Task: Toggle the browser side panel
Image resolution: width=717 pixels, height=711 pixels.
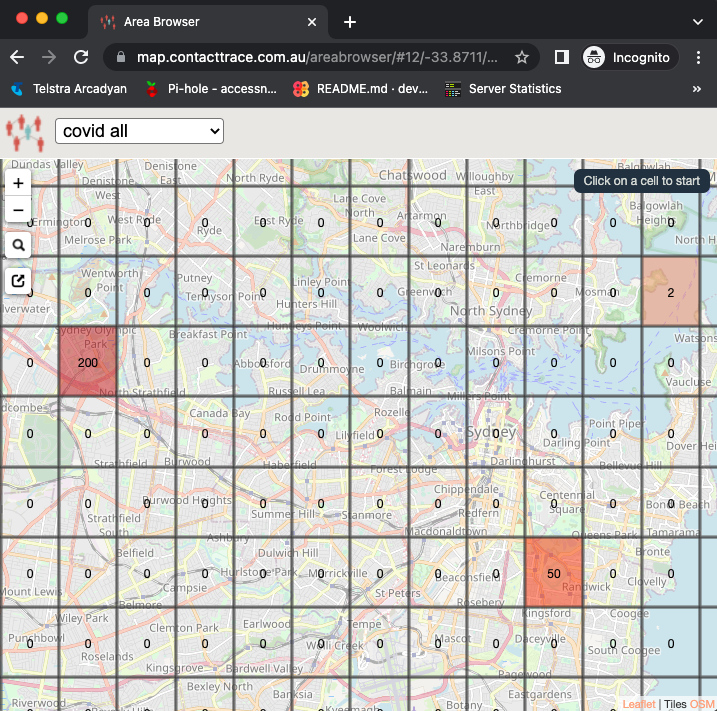Action: [562, 58]
